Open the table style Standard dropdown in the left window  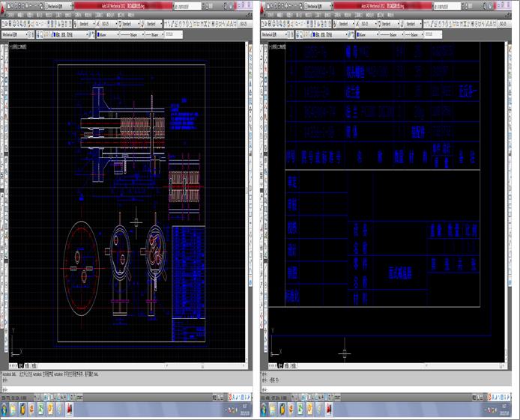point(130,24)
